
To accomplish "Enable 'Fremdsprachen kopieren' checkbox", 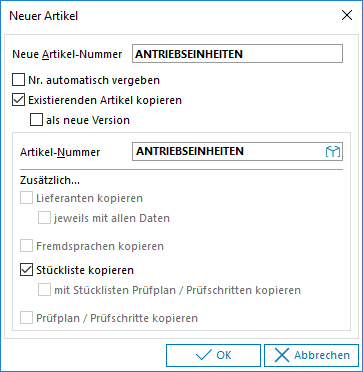I will coord(26,246).
